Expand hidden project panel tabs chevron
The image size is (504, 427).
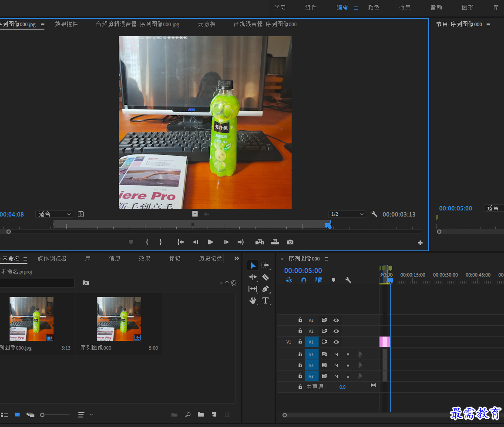(x=237, y=258)
